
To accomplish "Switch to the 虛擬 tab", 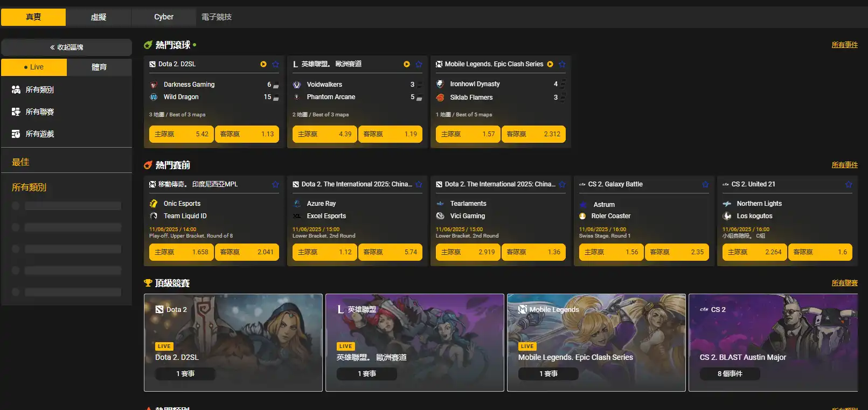I will 98,17.
